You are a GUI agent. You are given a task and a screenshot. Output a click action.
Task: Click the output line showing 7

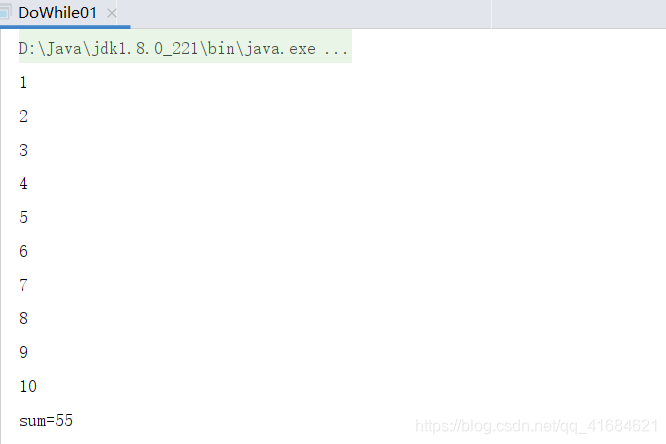(x=23, y=285)
